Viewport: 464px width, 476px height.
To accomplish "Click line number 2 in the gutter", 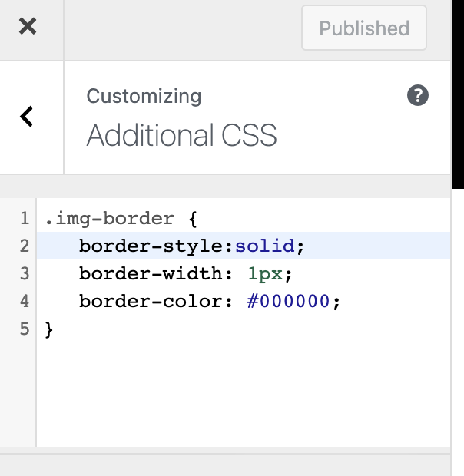I will [25, 246].
